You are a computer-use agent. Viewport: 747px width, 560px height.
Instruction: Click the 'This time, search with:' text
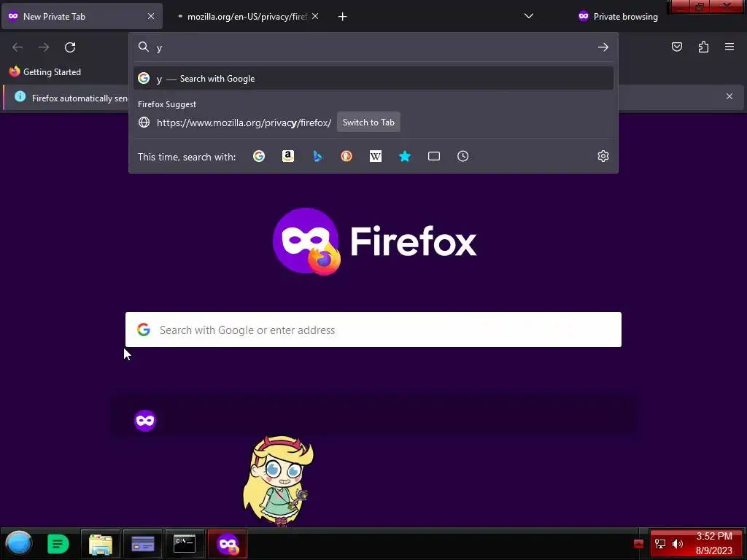click(187, 157)
